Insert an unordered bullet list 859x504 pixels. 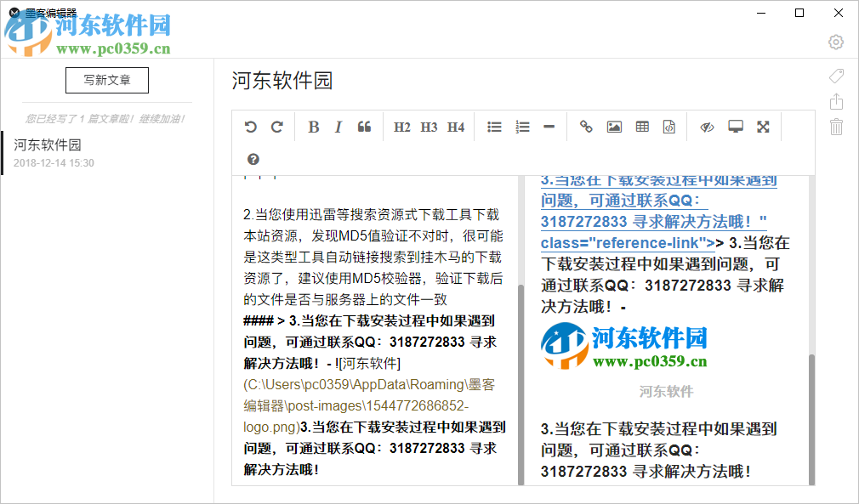(x=494, y=127)
